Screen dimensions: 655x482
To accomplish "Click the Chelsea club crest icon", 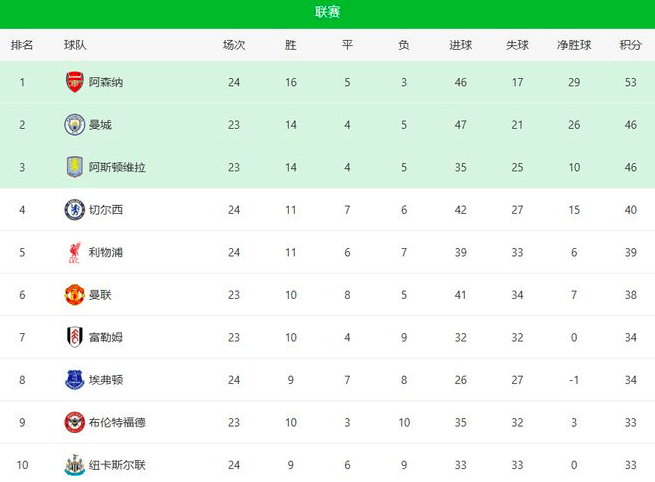I will click(x=75, y=210).
